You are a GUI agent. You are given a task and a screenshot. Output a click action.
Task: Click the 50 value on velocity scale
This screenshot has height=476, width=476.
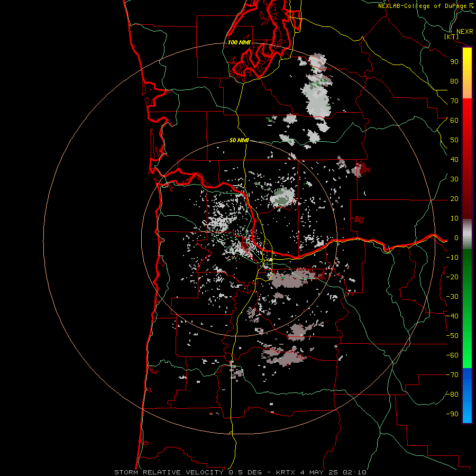point(454,140)
